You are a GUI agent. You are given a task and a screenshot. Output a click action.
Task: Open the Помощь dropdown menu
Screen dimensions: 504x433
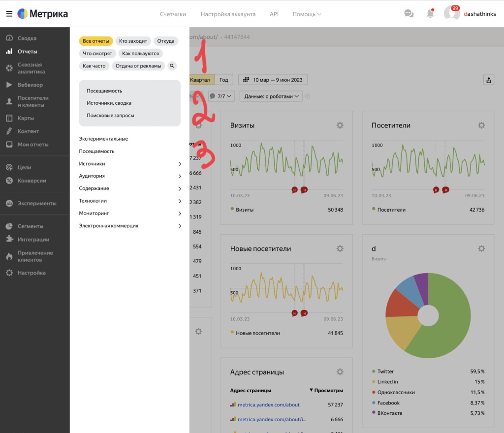[307, 14]
